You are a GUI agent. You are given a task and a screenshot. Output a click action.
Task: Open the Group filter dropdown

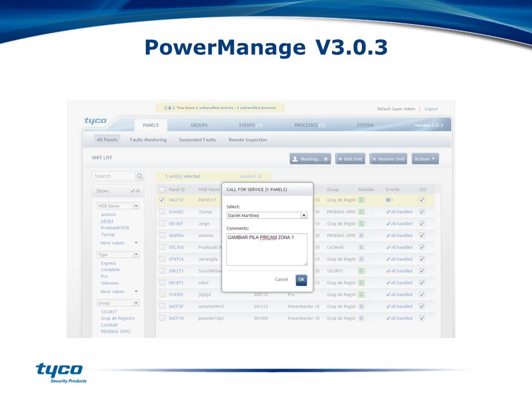(118, 303)
